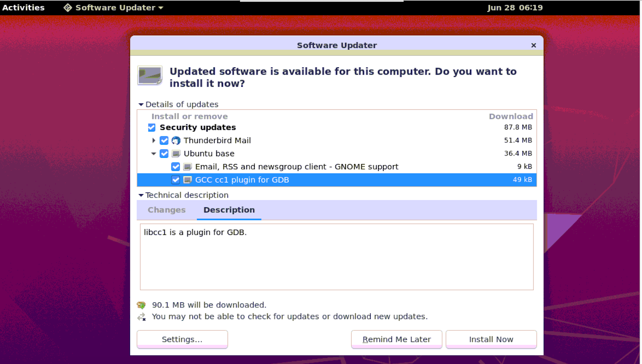Open Activities overview

click(23, 8)
